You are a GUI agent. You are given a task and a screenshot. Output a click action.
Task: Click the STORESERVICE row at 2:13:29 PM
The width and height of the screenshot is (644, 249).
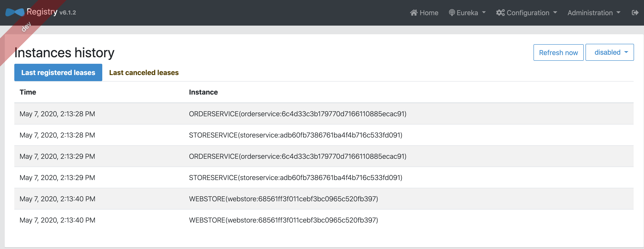click(x=295, y=178)
